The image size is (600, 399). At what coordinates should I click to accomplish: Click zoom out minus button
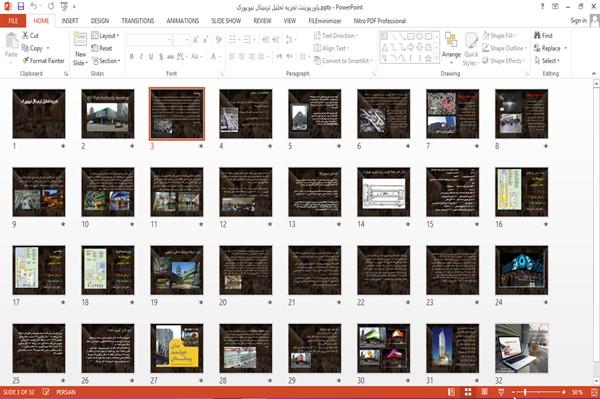coord(514,392)
